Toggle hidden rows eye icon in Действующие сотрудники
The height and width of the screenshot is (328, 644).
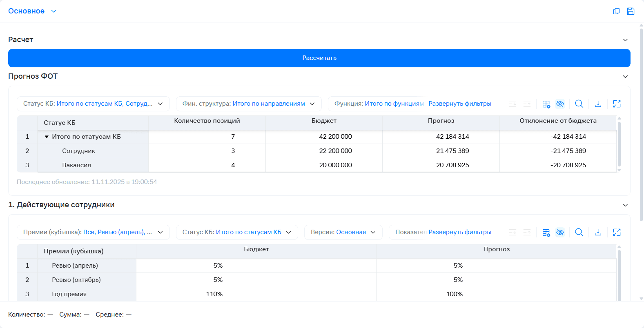560,233
